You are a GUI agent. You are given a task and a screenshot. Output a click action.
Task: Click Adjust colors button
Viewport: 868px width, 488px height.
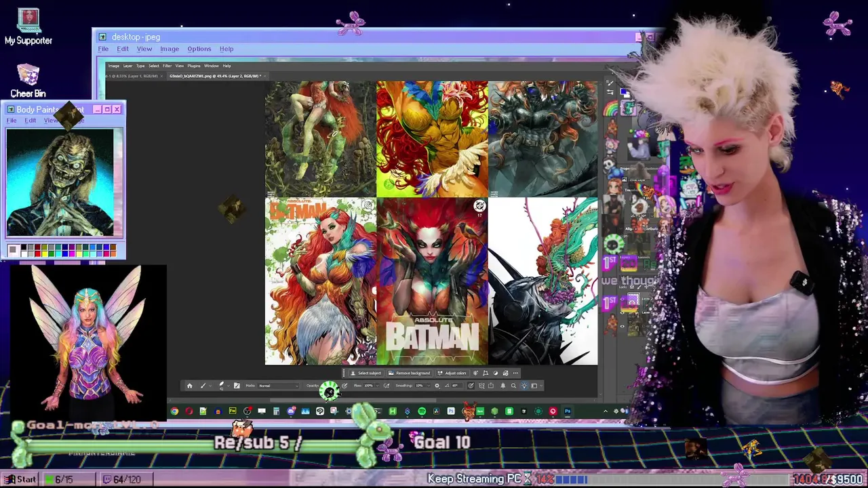pyautogui.click(x=452, y=373)
